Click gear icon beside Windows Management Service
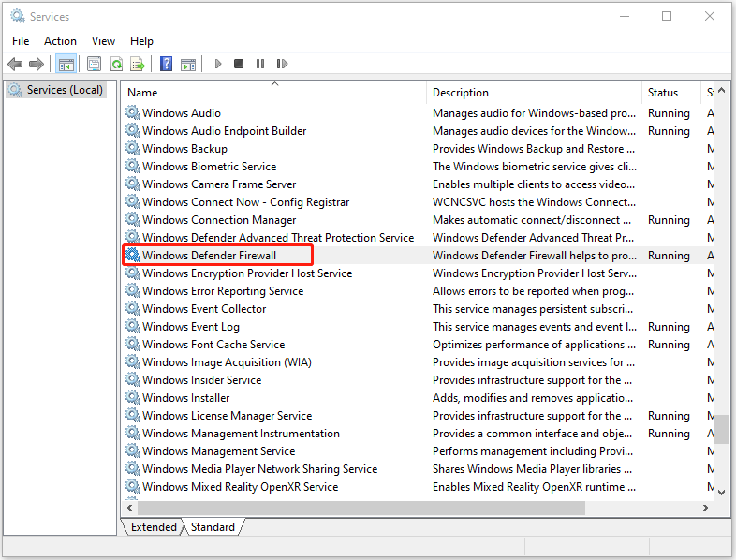This screenshot has height=560, width=736. pos(133,450)
